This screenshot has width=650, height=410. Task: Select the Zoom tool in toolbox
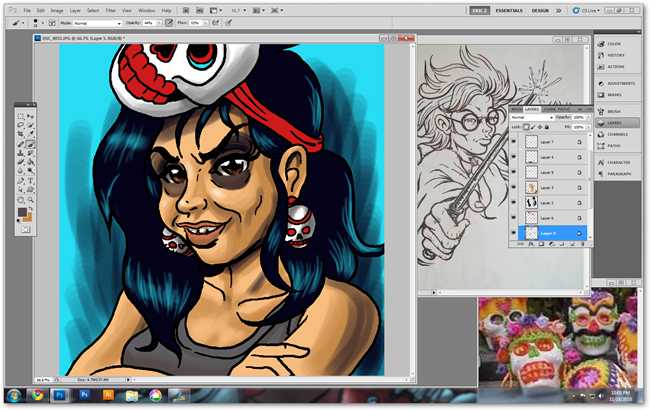click(30, 200)
